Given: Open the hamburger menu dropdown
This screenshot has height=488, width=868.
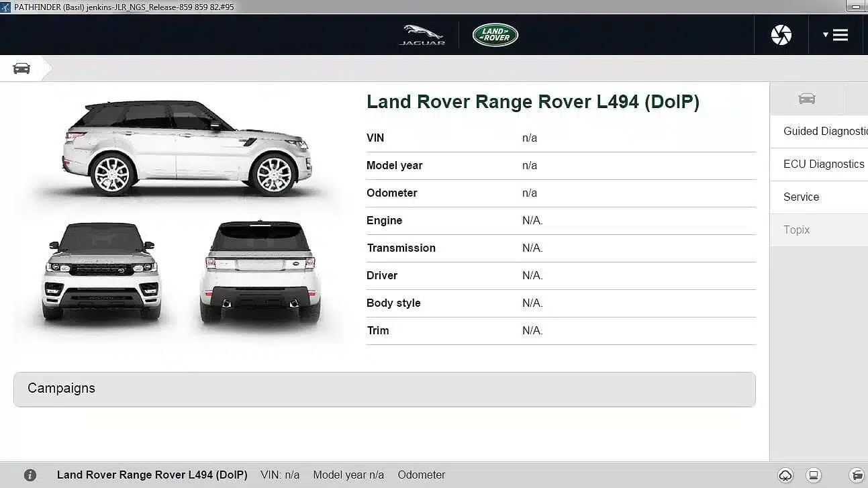Looking at the screenshot, I should tap(839, 34).
